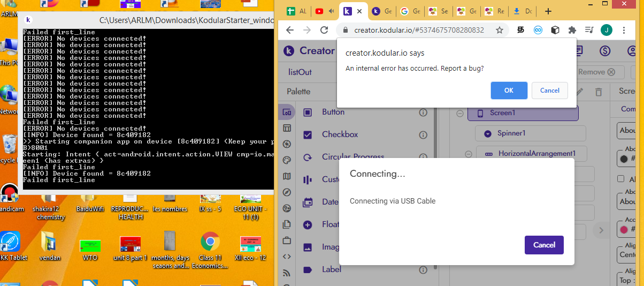Select the compass palette category icon

point(287,192)
